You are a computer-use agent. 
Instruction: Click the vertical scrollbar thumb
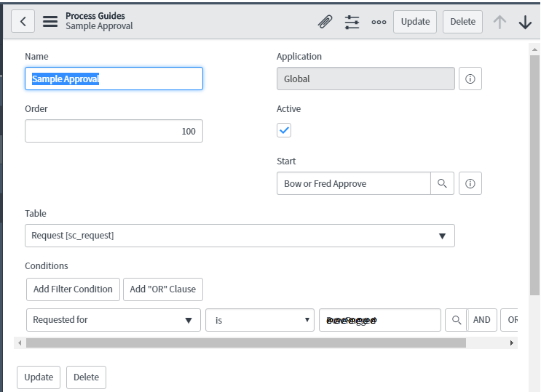click(534, 175)
